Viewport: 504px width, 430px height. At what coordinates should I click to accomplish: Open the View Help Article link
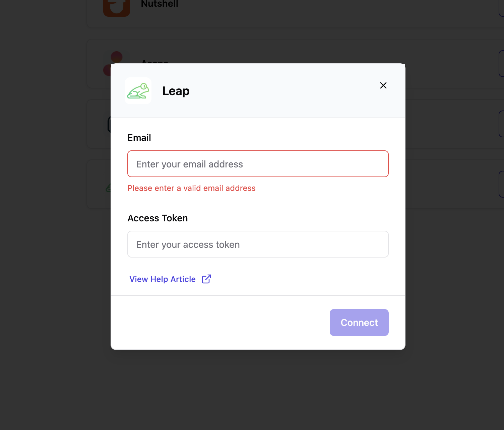click(x=163, y=279)
